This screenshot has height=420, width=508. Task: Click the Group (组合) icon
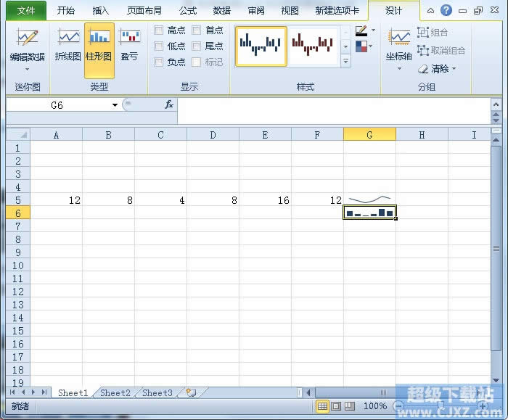pos(433,33)
